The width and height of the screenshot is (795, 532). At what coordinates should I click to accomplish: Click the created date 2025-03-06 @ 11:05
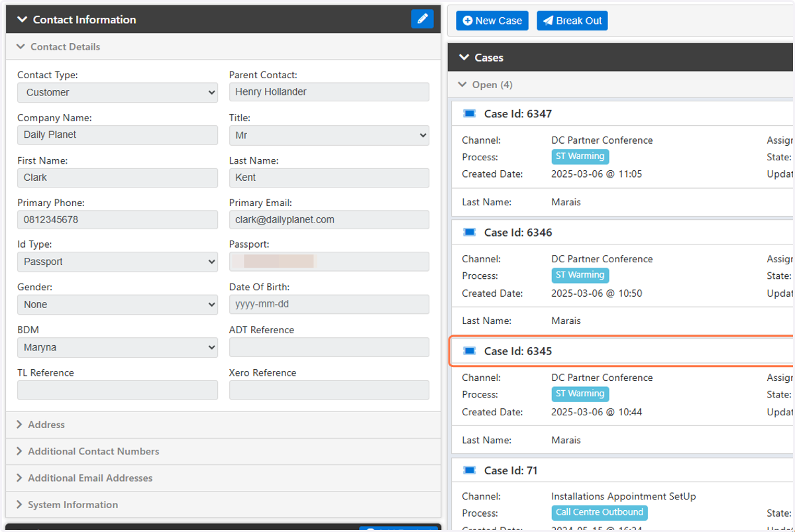coord(596,174)
